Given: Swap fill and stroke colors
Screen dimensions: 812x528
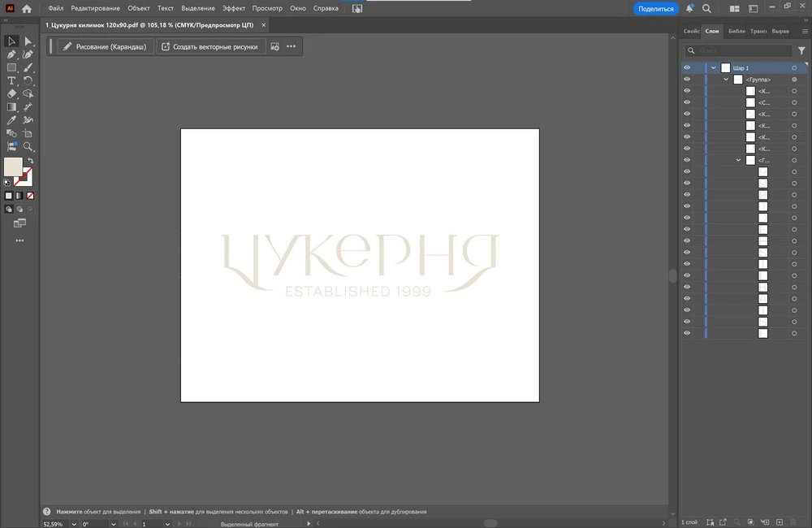Looking at the screenshot, I should click(x=30, y=162).
